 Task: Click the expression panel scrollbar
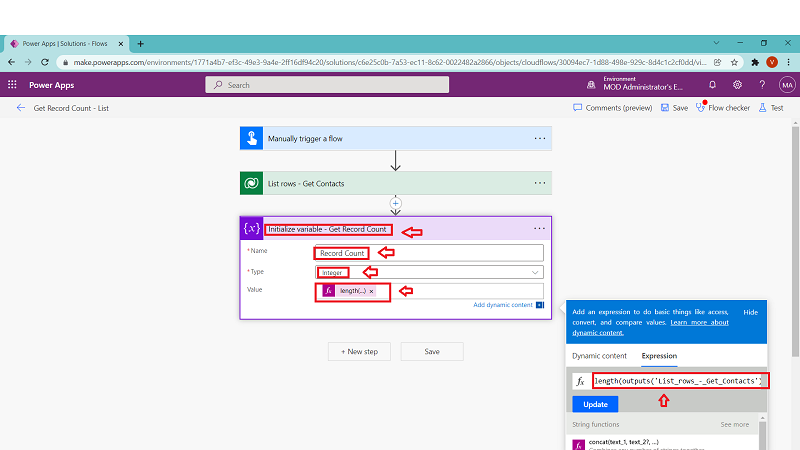coord(763,434)
